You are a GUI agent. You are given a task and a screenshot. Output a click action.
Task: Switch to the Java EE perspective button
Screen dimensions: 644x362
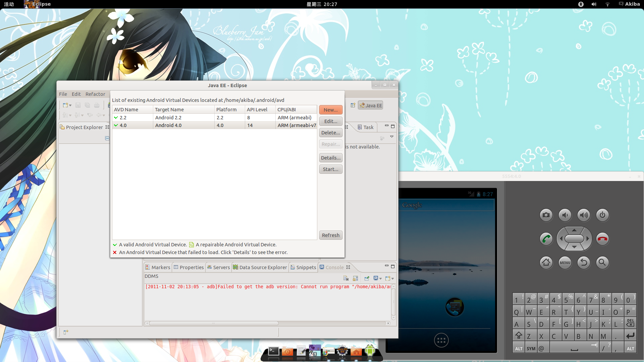(x=371, y=105)
